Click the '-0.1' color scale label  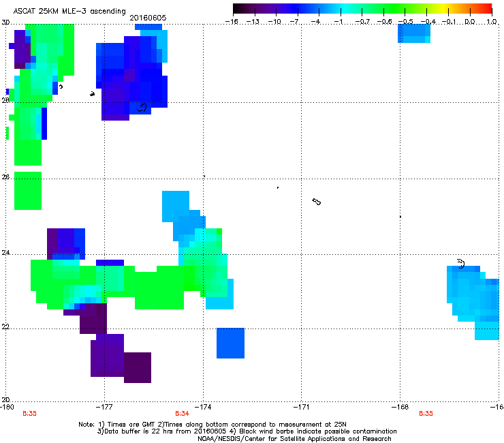[x=449, y=22]
